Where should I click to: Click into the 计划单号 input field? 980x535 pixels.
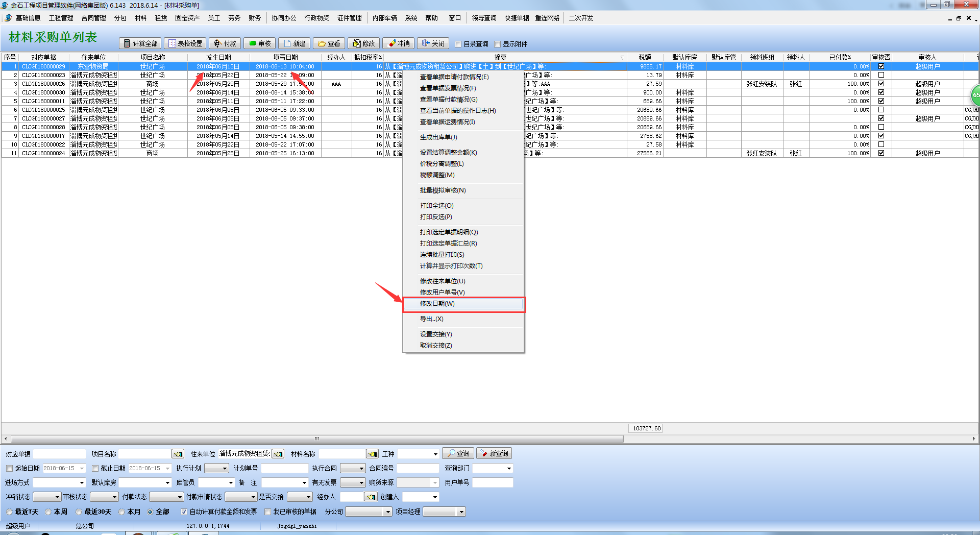point(285,468)
